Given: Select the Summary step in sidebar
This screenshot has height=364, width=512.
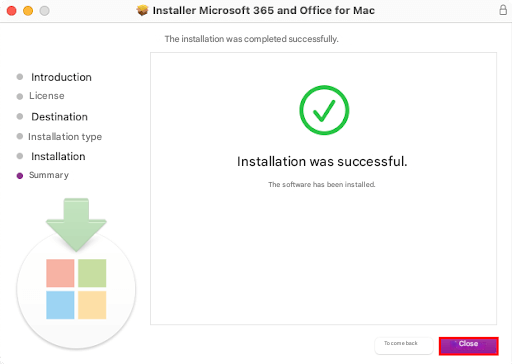Looking at the screenshot, I should click(x=49, y=175).
